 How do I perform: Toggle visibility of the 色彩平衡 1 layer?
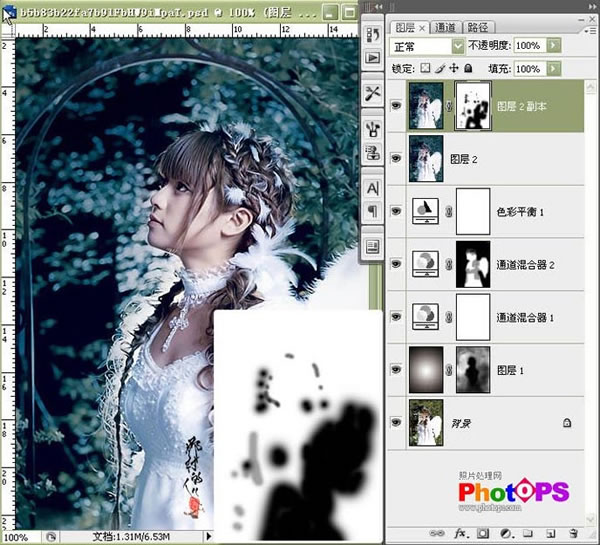[x=396, y=211]
